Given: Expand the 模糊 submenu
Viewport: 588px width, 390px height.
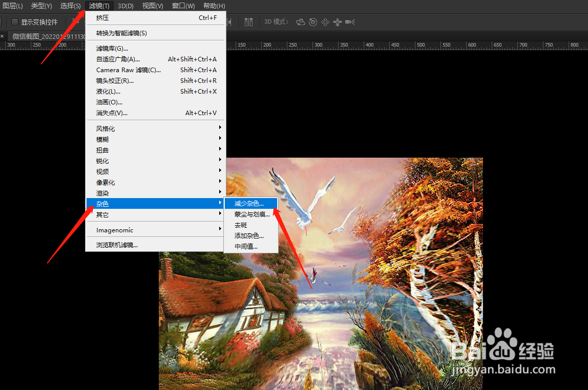Looking at the screenshot, I should click(156, 139).
